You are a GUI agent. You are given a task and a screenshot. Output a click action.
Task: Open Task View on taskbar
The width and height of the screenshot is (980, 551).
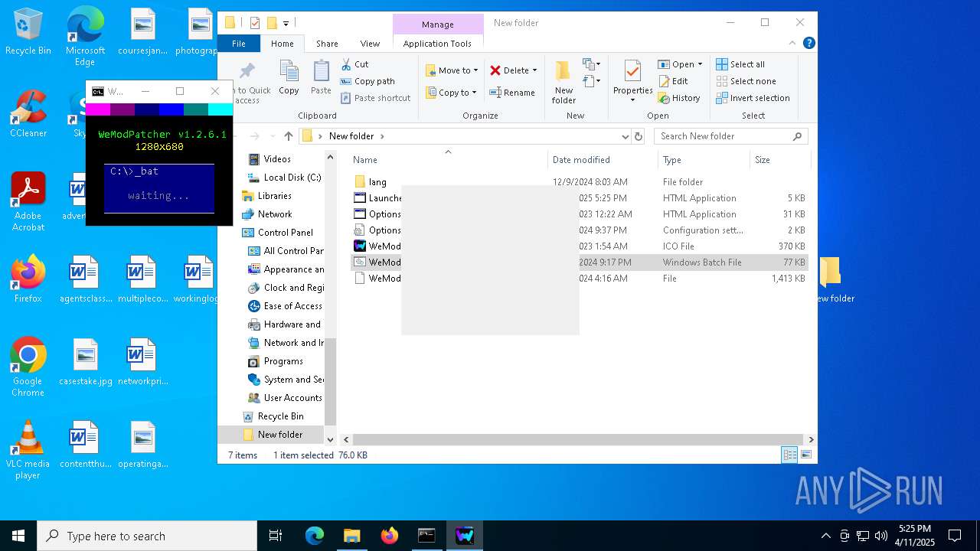[x=276, y=536]
